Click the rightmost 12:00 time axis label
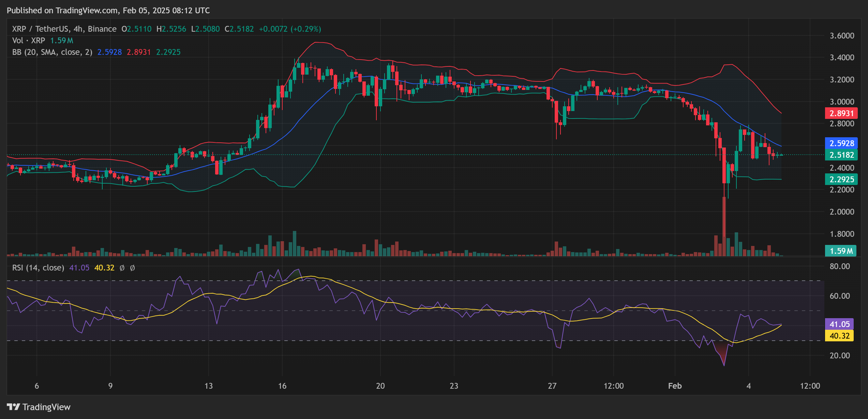Image resolution: width=868 pixels, height=419 pixels. point(810,386)
